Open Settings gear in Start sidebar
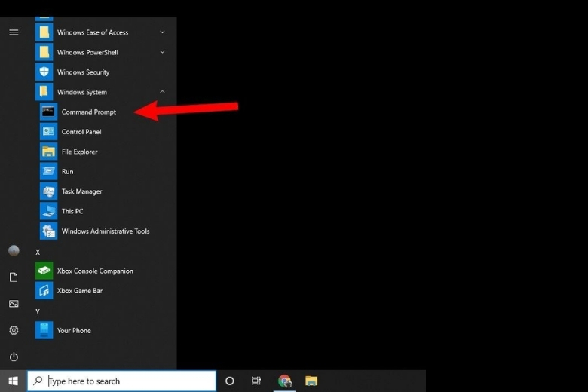 pos(14,330)
